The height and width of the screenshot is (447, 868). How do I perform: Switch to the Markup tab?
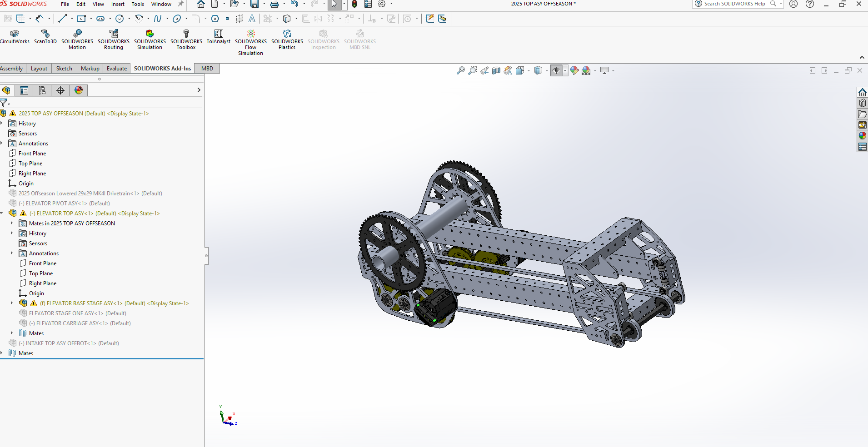point(90,69)
